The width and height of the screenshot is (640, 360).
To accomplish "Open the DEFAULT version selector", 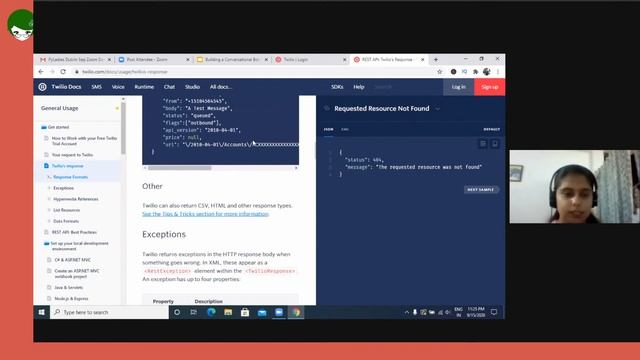I will coord(491,129).
